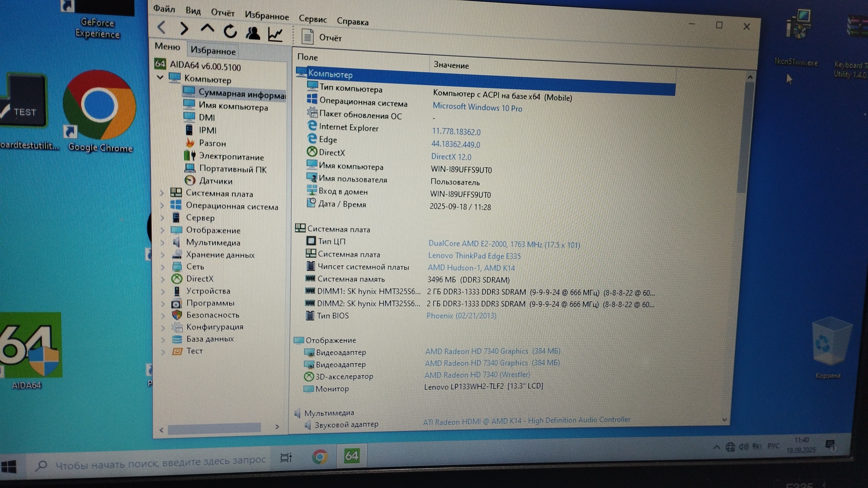The image size is (868, 488).
Task: Click the Refresh toolbar icon
Action: 230,31
